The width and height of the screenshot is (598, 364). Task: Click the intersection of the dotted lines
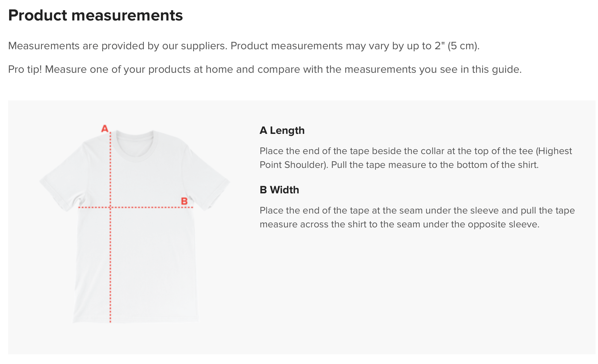(x=110, y=207)
